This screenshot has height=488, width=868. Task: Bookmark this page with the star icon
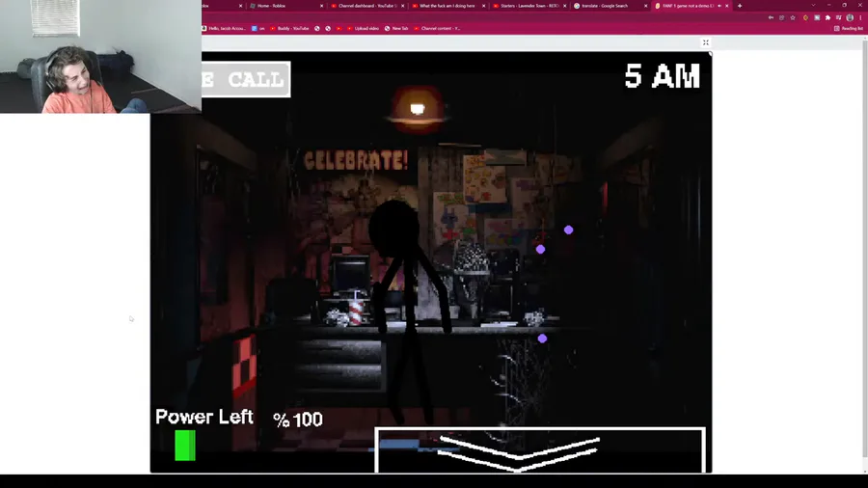click(793, 17)
